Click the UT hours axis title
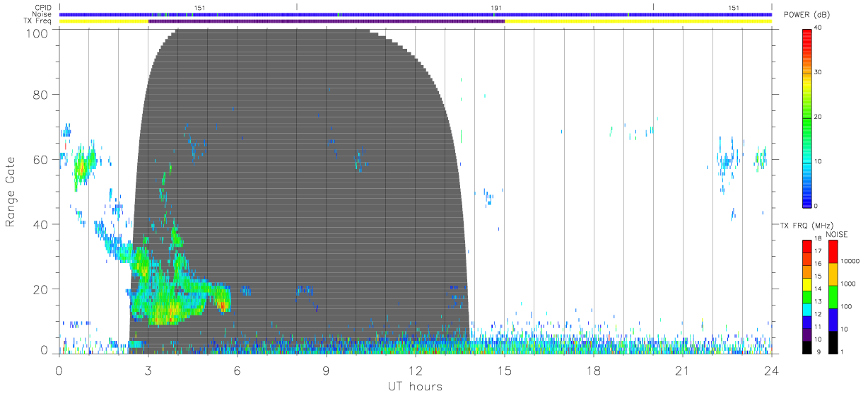The height and width of the screenshot is (401, 868). 414,386
